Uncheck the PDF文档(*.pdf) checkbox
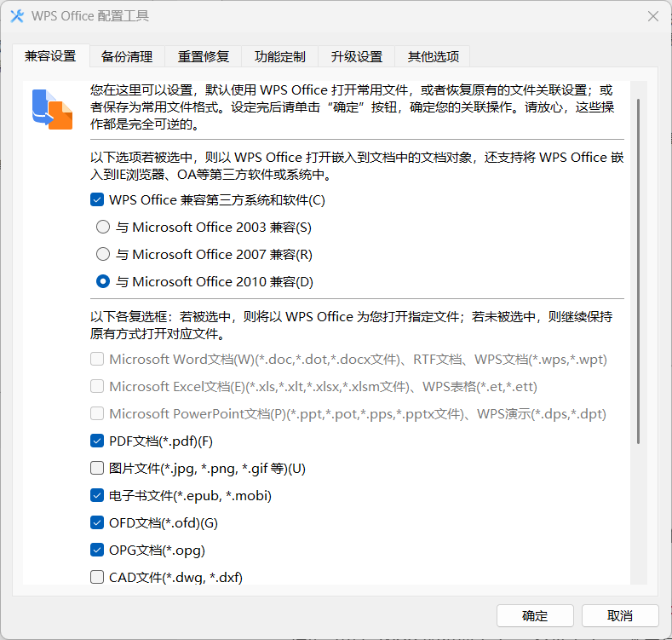The width and height of the screenshot is (672, 640). pyautogui.click(x=97, y=441)
